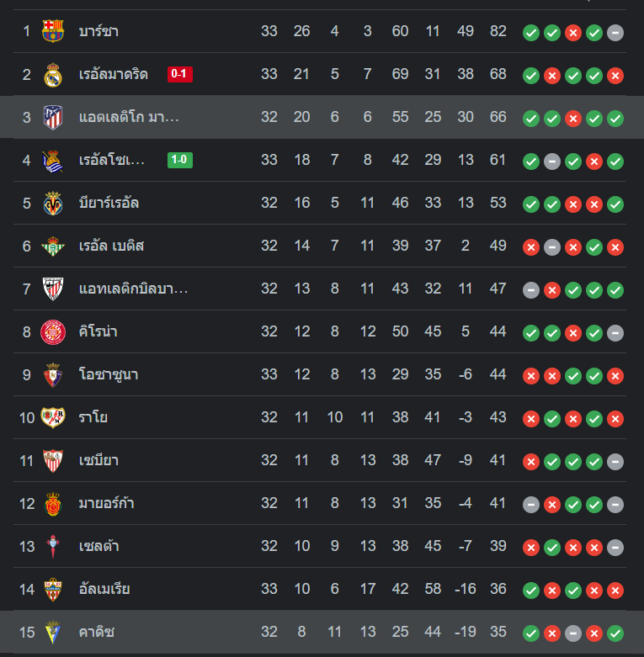Open the อัลเมเรีย team link
Viewport: 644px width, 657px height.
tap(104, 590)
